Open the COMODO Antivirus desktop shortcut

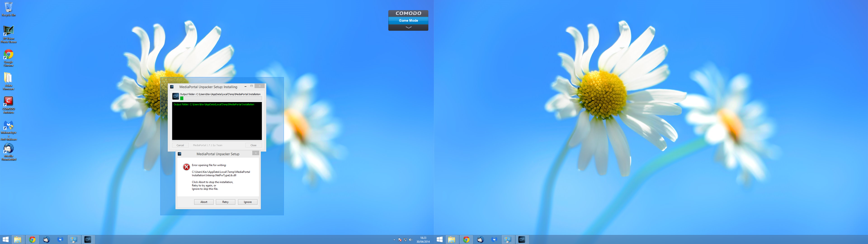point(8,102)
